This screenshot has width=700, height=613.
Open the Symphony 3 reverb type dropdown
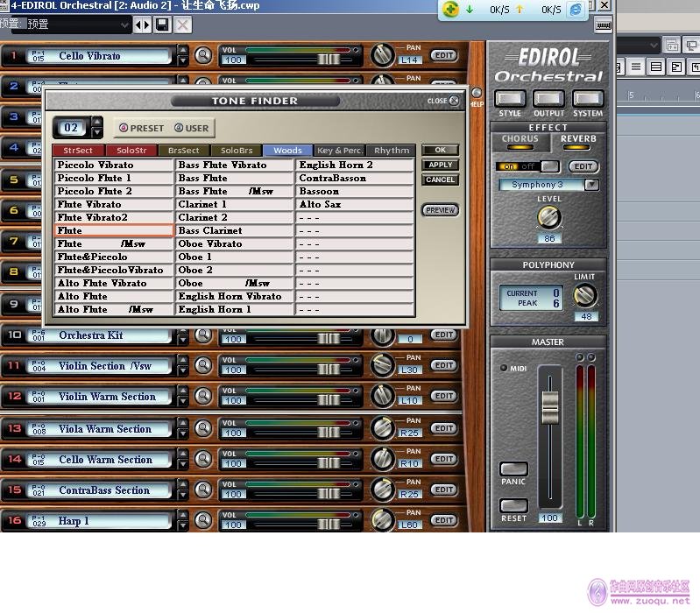coord(592,185)
